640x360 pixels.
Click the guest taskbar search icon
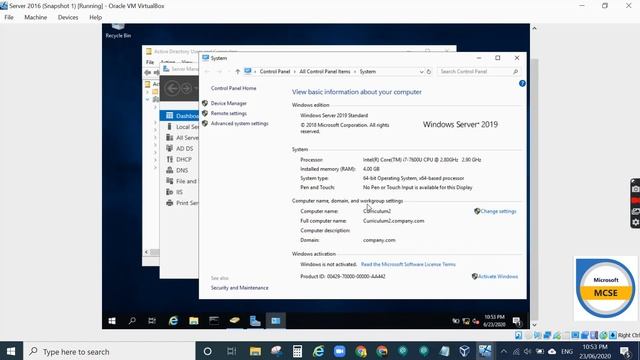[132, 321]
